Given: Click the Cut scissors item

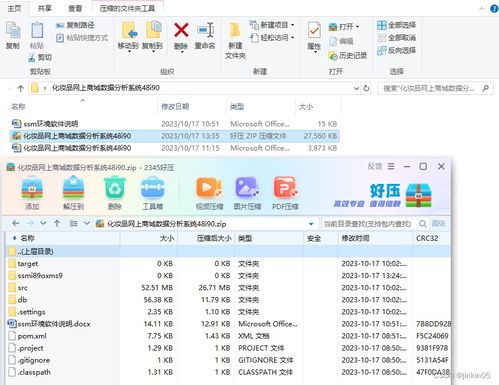Looking at the screenshot, I should point(40,58).
